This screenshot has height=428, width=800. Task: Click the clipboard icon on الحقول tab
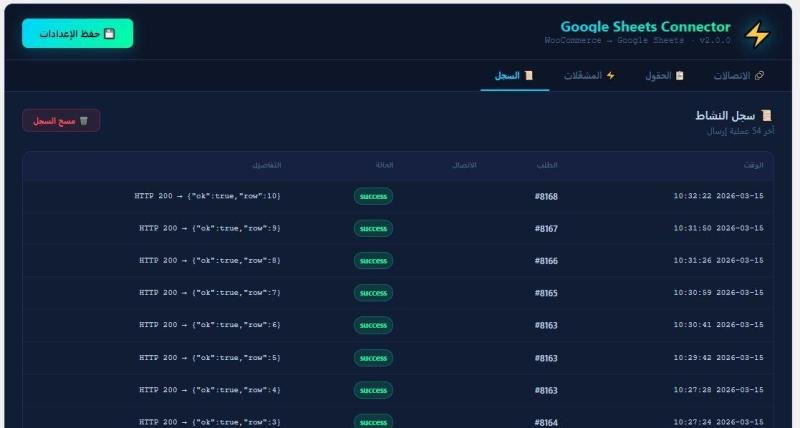coord(680,76)
